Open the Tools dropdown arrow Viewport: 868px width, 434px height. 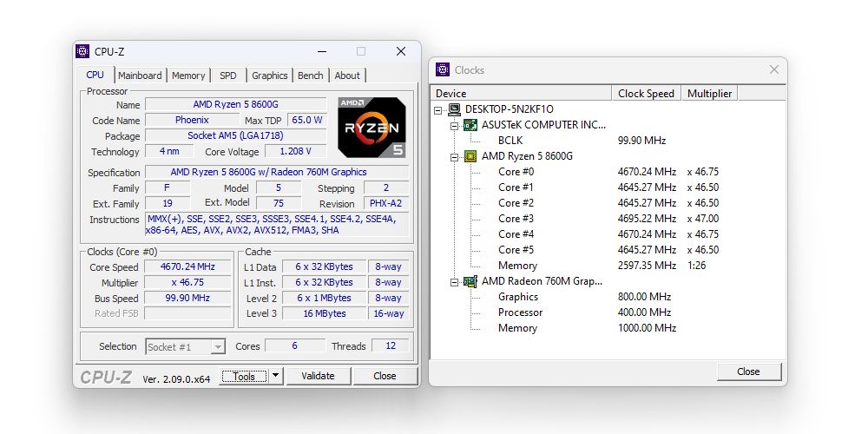pyautogui.click(x=276, y=377)
